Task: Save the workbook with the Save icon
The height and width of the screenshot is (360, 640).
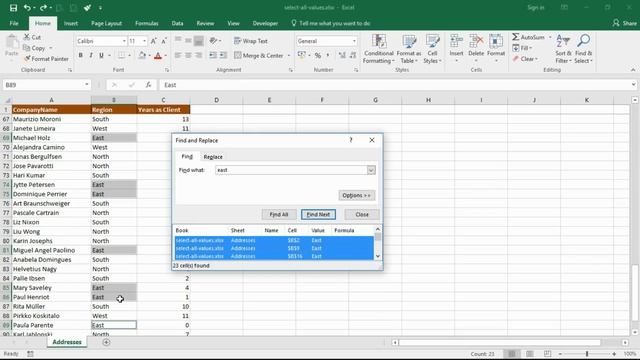Action: pyautogui.click(x=13, y=8)
